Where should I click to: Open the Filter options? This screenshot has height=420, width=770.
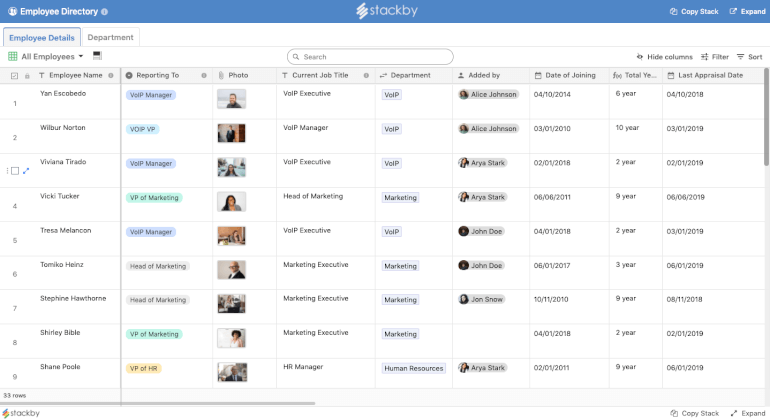714,57
